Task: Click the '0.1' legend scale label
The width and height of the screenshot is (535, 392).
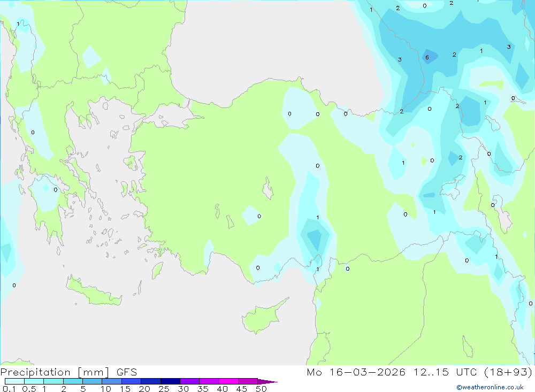Action: click(9, 389)
